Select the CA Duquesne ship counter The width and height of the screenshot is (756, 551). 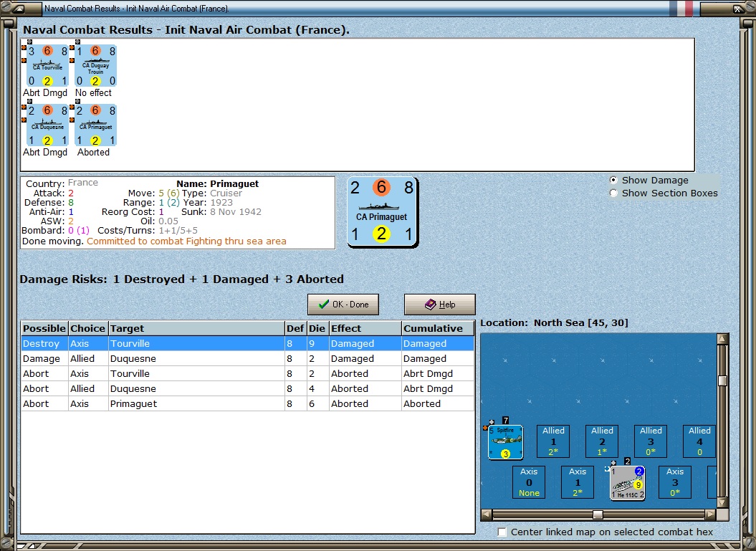47,125
